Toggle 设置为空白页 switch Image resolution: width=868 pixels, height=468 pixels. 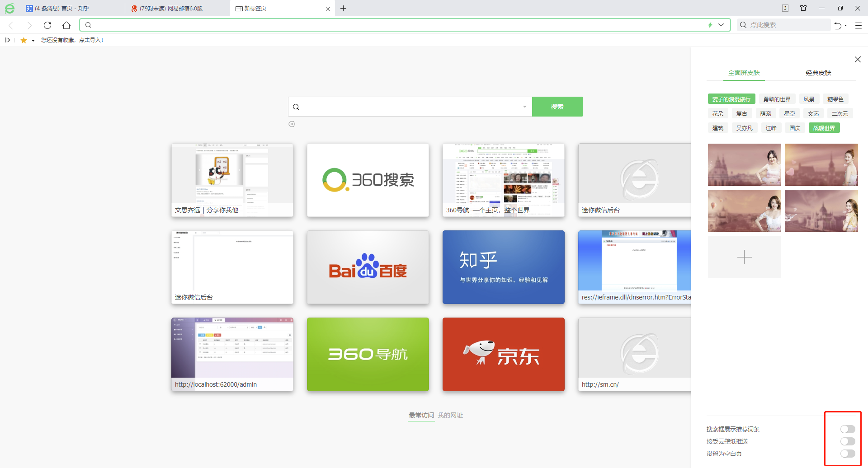coord(848,454)
